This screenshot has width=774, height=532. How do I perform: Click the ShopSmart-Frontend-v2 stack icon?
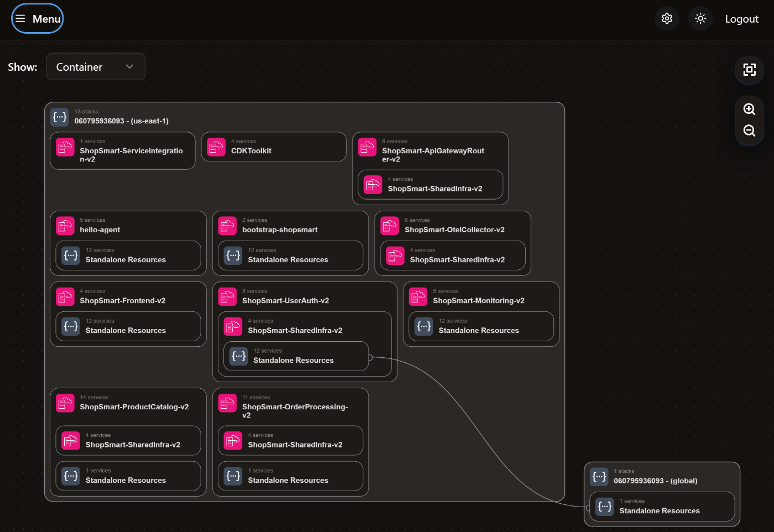pos(65,296)
